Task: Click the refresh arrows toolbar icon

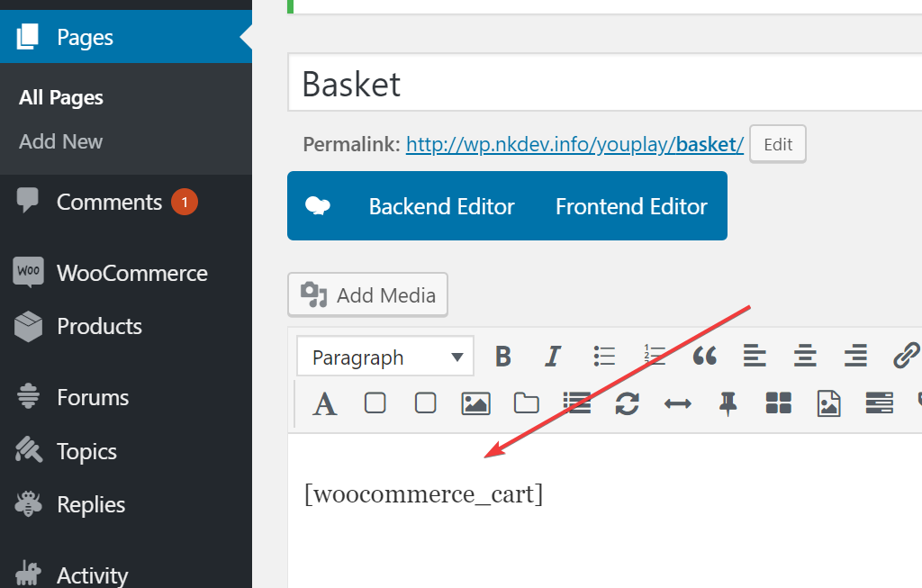Action: 627,403
